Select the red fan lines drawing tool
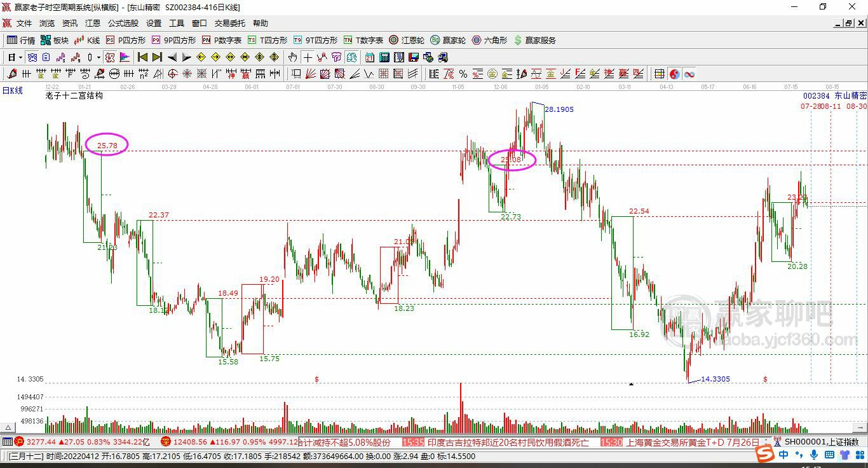Image resolution: width=868 pixels, height=468 pixels. [x=311, y=74]
